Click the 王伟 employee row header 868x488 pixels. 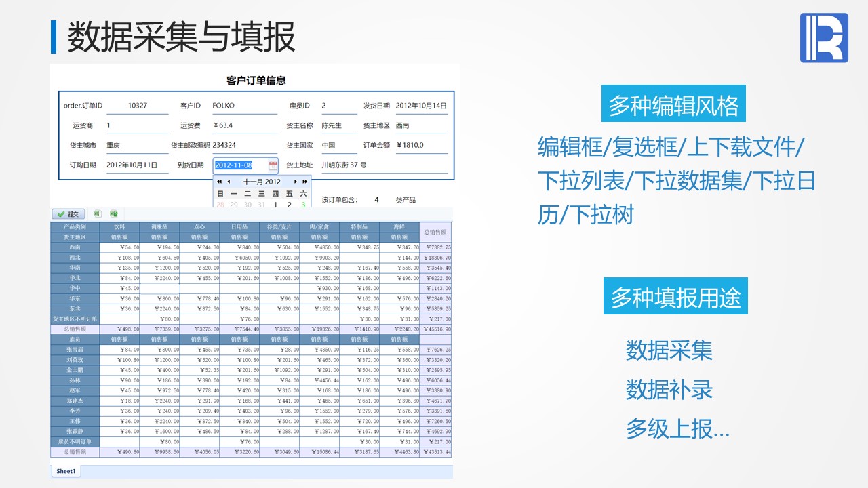pyautogui.click(x=75, y=421)
